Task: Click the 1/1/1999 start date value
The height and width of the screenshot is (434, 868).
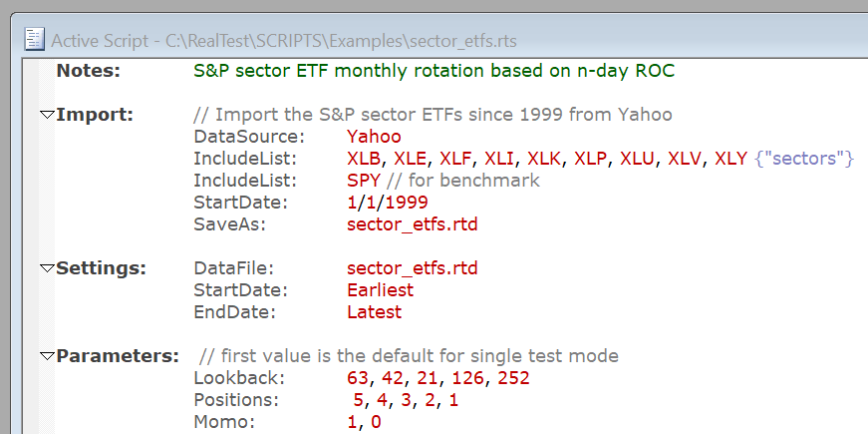Action: click(387, 203)
